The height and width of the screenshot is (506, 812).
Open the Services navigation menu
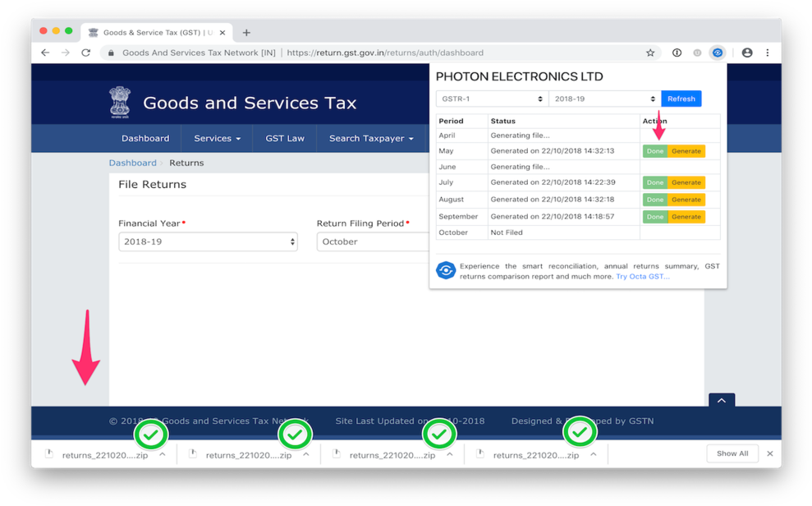[x=216, y=138]
